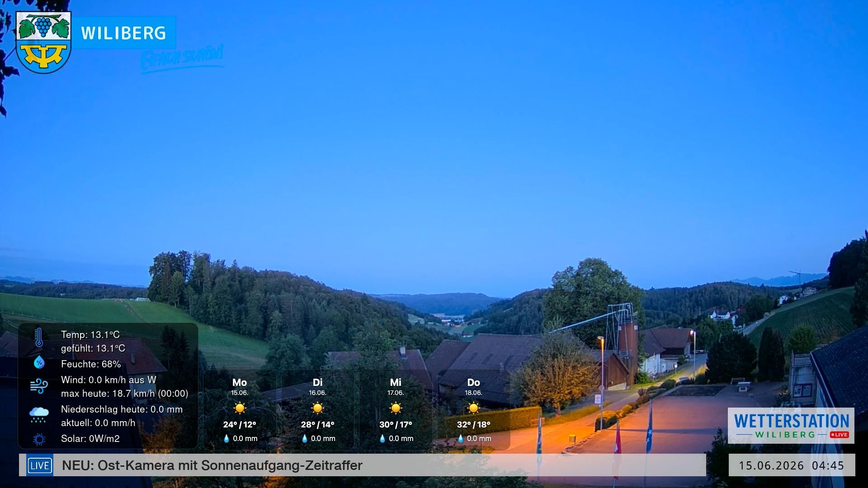
Task: Click the WILIBERG title banner
Action: pyautogui.click(x=124, y=33)
